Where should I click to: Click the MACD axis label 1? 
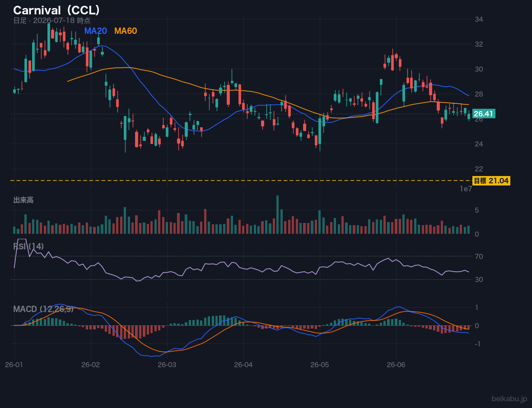(x=477, y=308)
